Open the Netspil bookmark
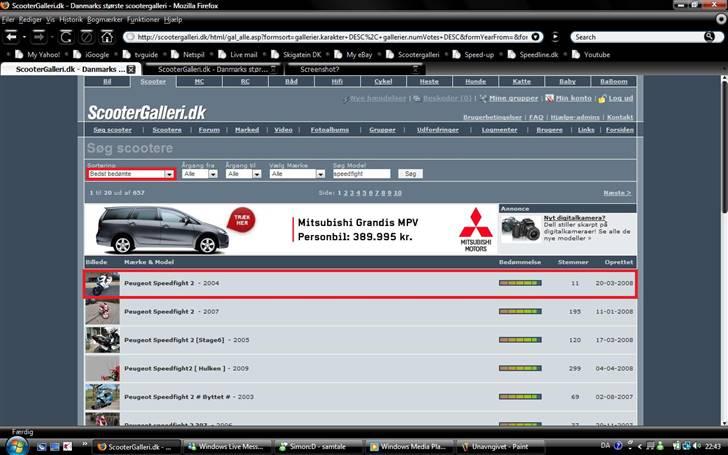The height and width of the screenshot is (455, 728). tap(188, 54)
